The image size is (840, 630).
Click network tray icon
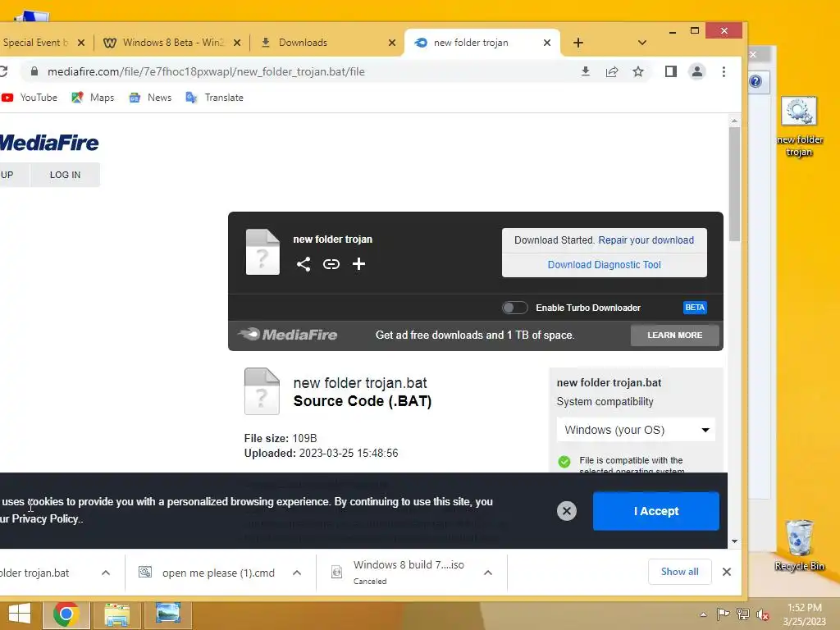coord(743,614)
